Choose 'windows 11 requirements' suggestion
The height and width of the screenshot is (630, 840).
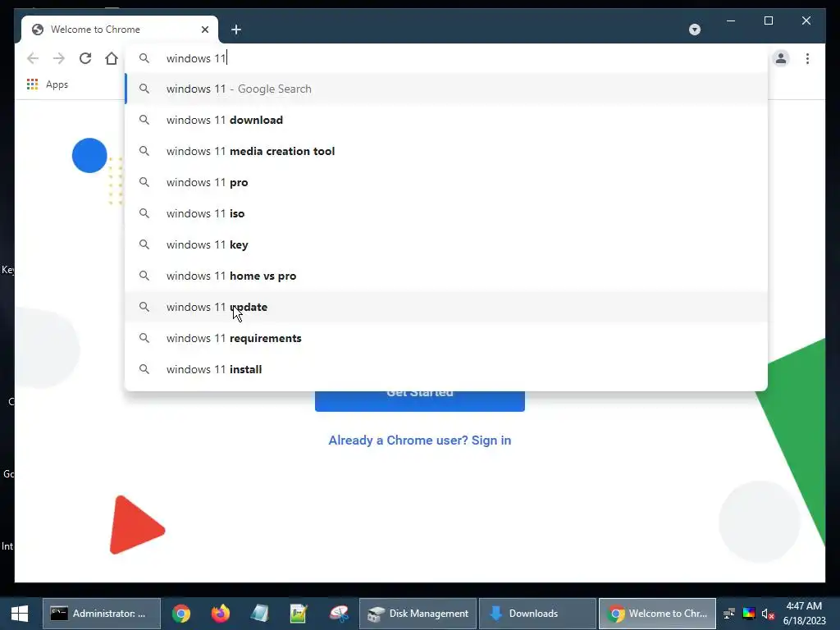coord(446,338)
